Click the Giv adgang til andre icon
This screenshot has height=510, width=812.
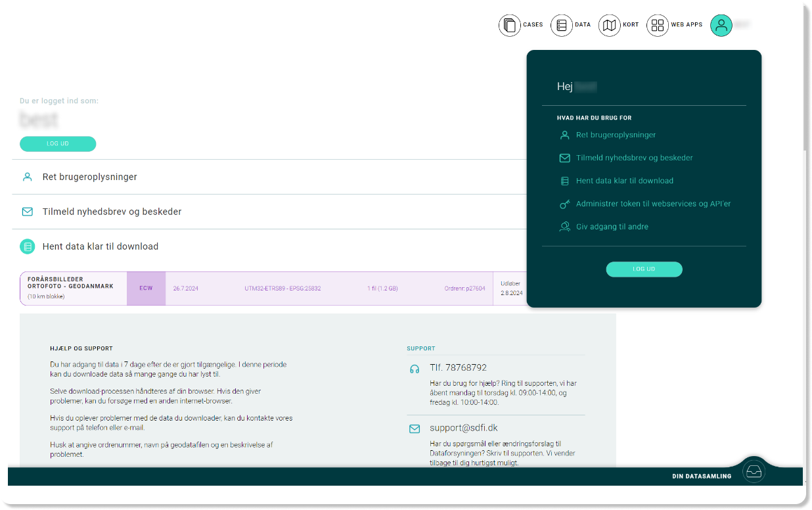(564, 227)
